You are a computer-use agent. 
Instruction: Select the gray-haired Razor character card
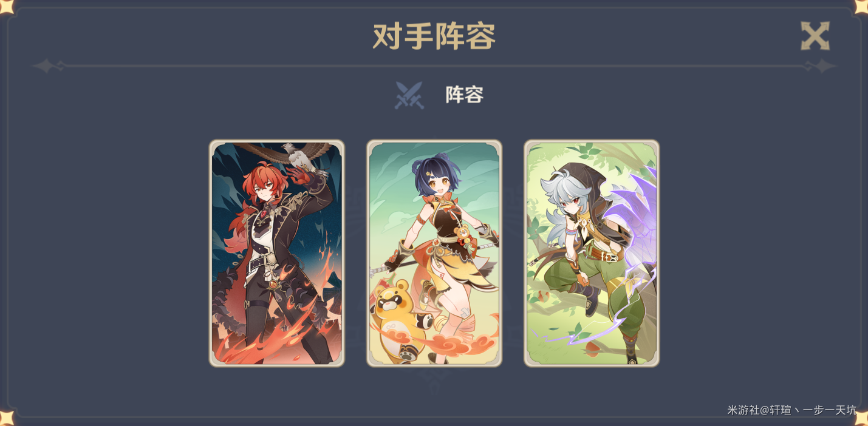click(592, 253)
